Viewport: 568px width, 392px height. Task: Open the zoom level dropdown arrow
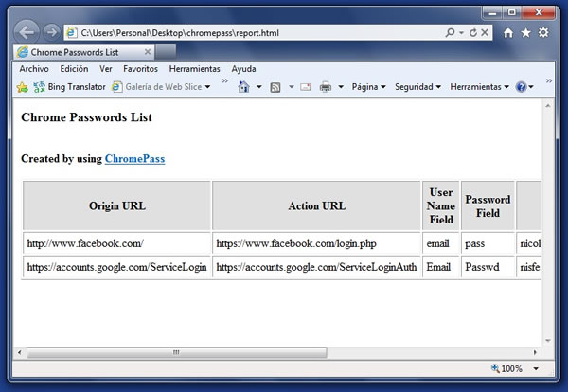point(536,369)
